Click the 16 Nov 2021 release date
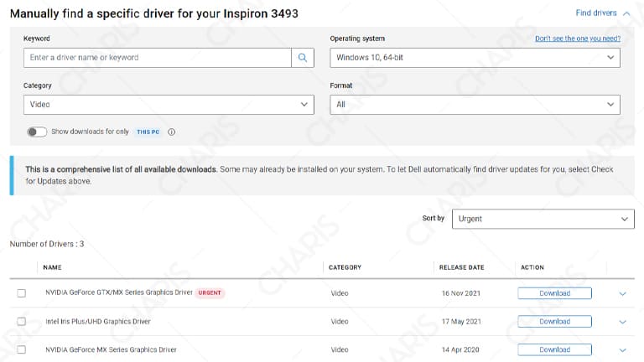 [461, 293]
